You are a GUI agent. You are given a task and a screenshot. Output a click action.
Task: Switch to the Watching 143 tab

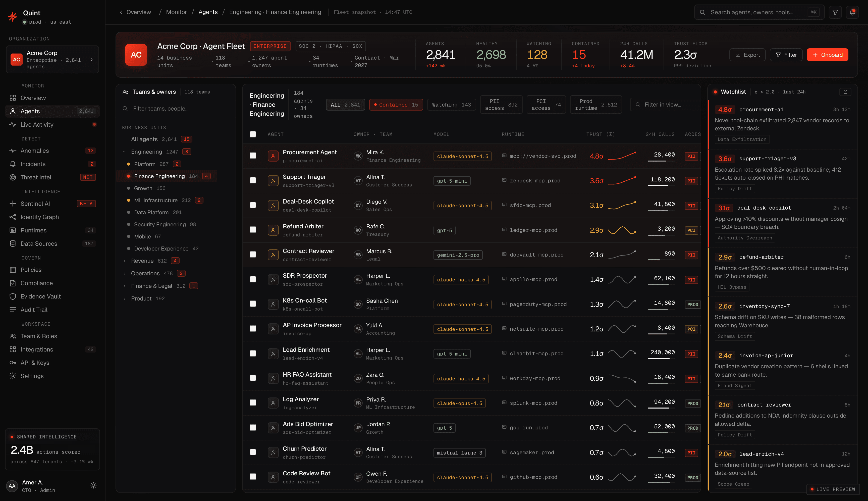point(451,105)
